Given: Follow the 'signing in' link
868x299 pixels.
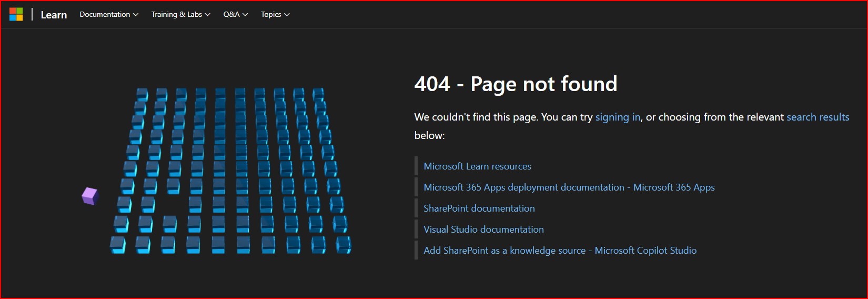Looking at the screenshot, I should (618, 117).
